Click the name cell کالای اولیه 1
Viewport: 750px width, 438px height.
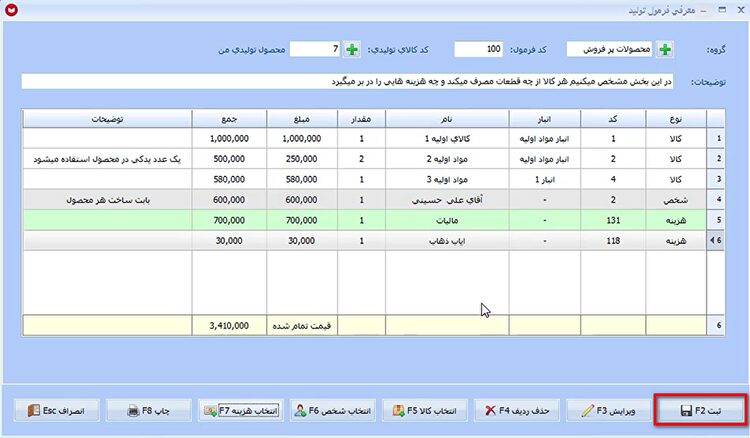pyautogui.click(x=447, y=139)
